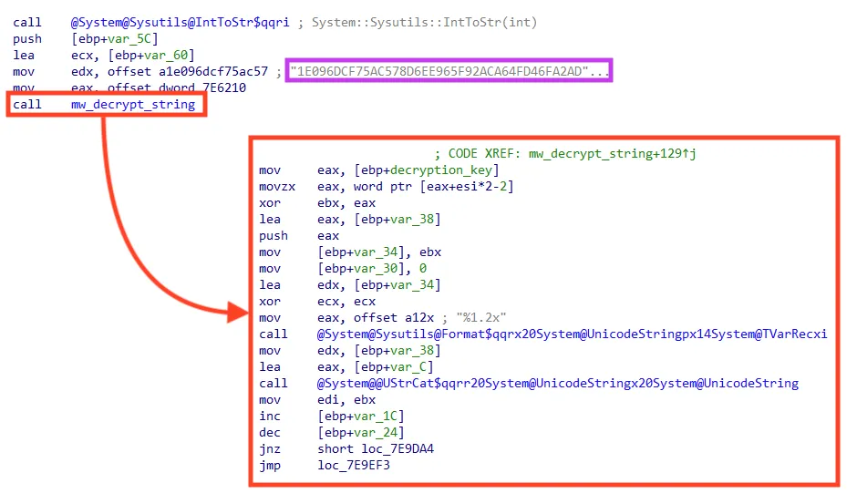Click operand "word ptr [eax+esi*2-2]"
This screenshot has width=857, height=504.
point(434,187)
